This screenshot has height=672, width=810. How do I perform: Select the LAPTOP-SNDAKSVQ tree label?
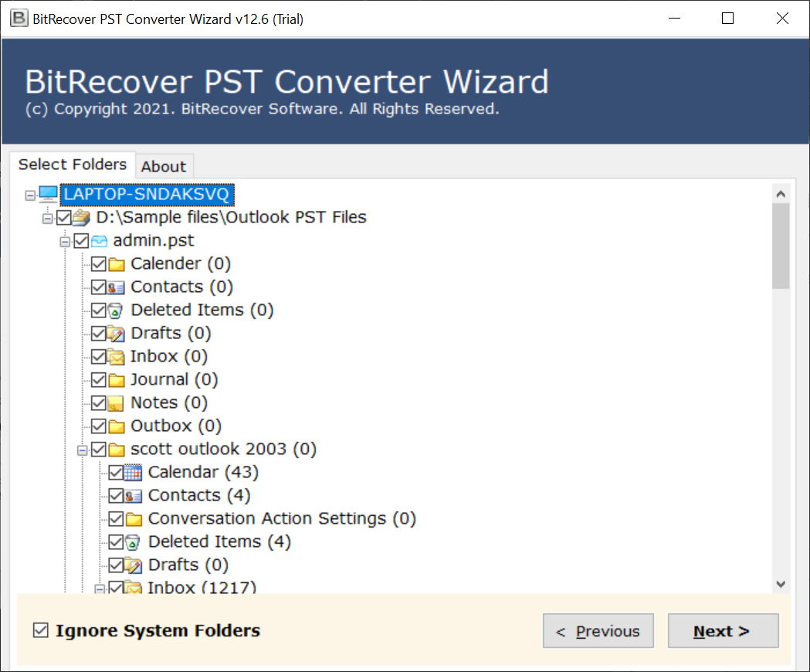147,195
